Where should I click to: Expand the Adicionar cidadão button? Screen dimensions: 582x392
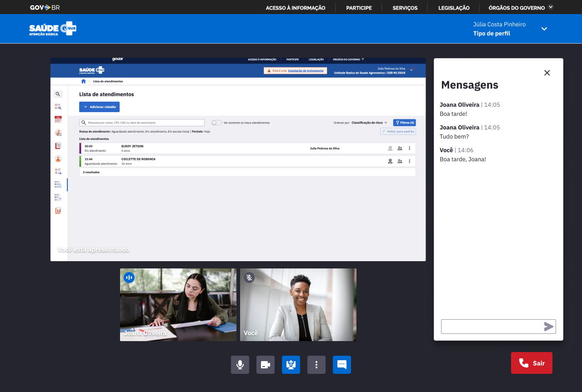click(x=99, y=107)
